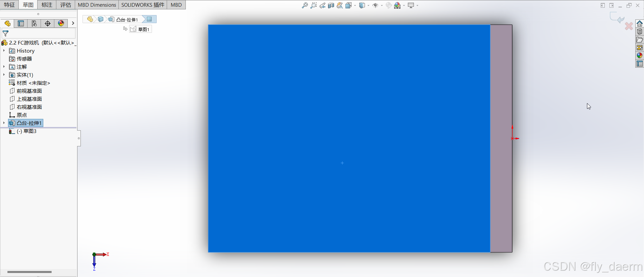Click the blue face of the model

[349, 138]
